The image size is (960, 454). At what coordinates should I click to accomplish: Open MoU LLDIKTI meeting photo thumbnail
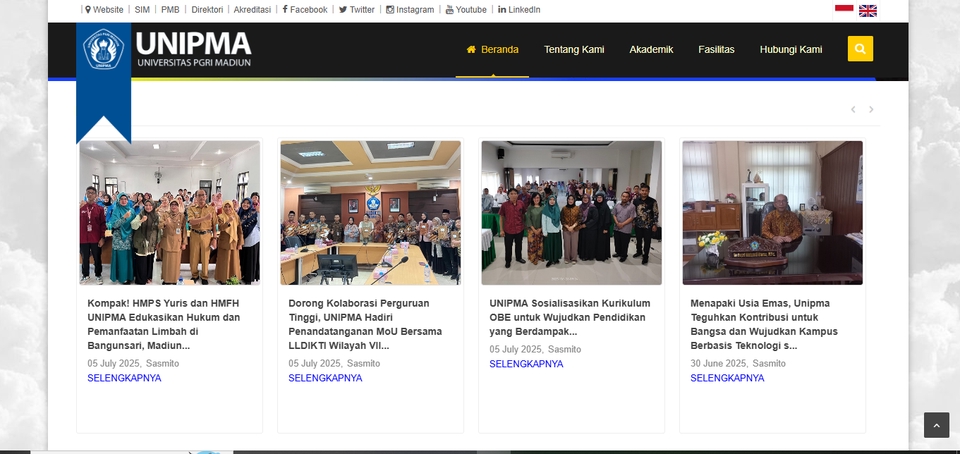(370, 213)
